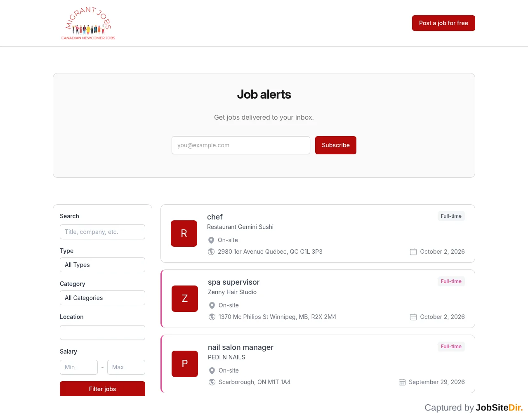The height and width of the screenshot is (420, 528).
Task: Click the globe icon beside 2980 1er Avenue Québec
Action: coord(211,252)
